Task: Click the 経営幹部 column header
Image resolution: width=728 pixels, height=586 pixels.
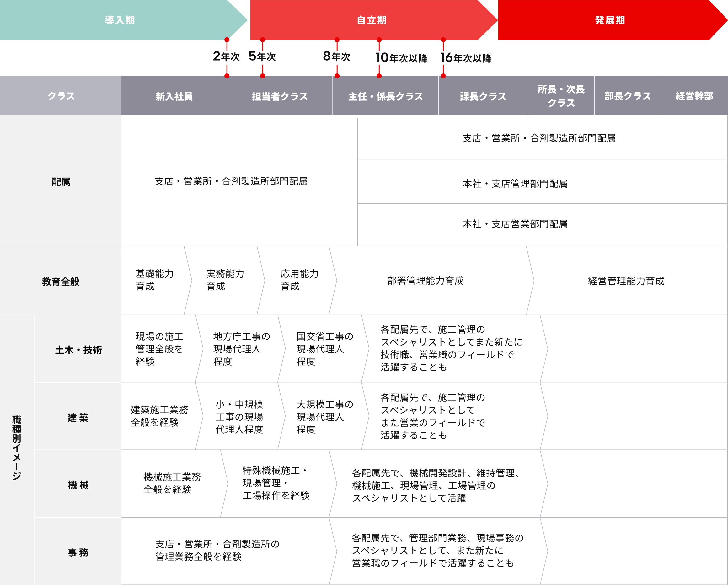Action: (694, 96)
